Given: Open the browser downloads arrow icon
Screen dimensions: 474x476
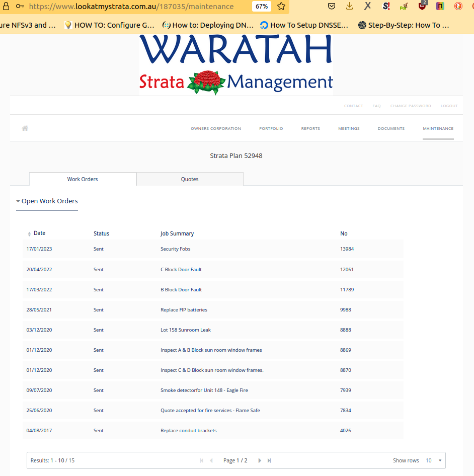Looking at the screenshot, I should tap(350, 6).
